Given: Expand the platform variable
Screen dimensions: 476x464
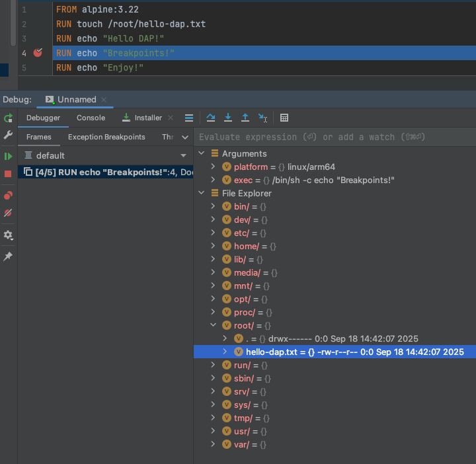Looking at the screenshot, I should 213,167.
